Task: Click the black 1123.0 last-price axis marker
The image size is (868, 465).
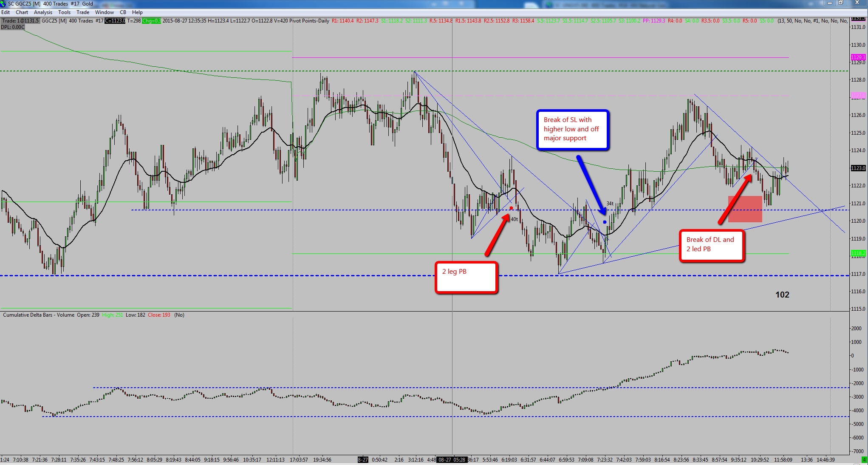Action: pos(858,168)
